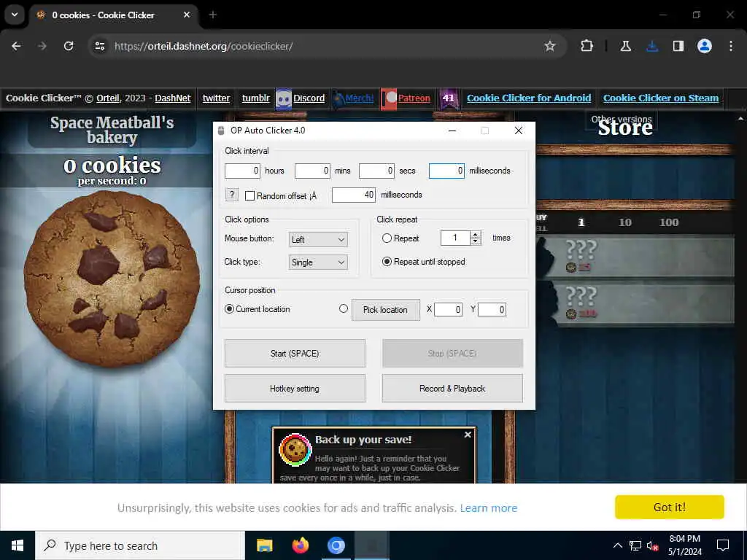The width and height of the screenshot is (747, 560).
Task: Open Record & Playback
Action: click(x=452, y=389)
